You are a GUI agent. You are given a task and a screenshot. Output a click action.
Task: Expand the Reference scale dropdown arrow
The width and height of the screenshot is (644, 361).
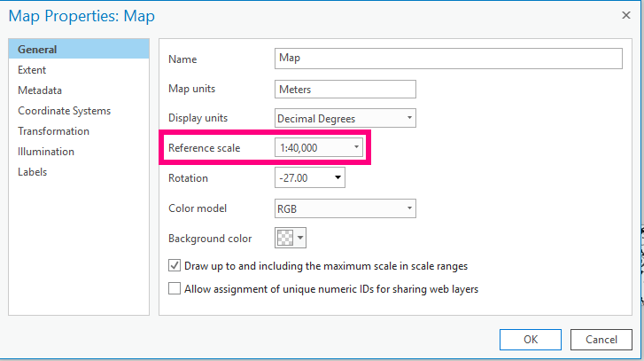(x=356, y=147)
